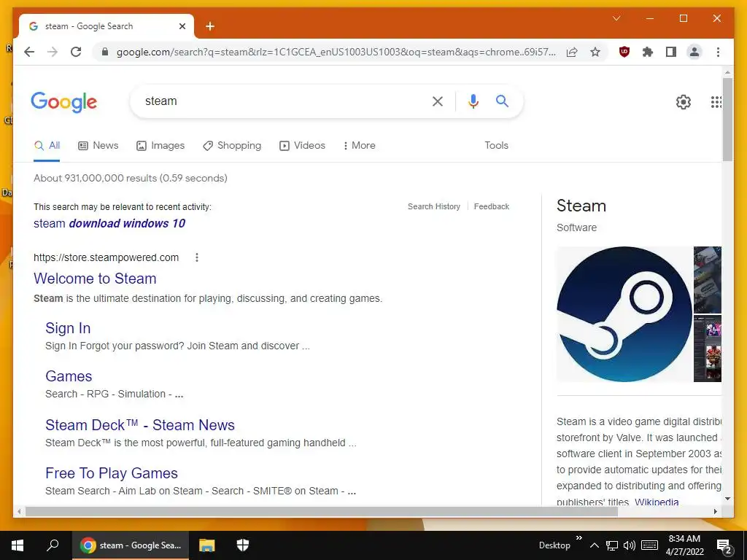Open a new tab with the plus button
Viewport: 747px width, 560px height.
point(210,26)
